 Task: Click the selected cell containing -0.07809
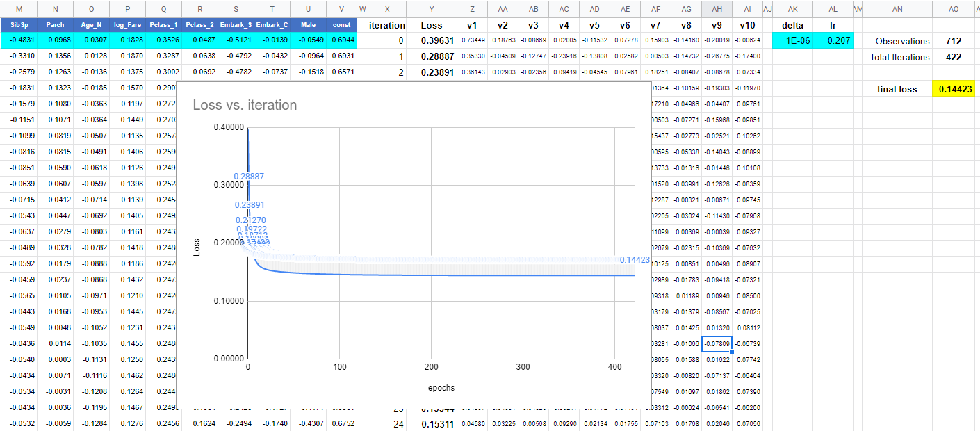pyautogui.click(x=717, y=343)
